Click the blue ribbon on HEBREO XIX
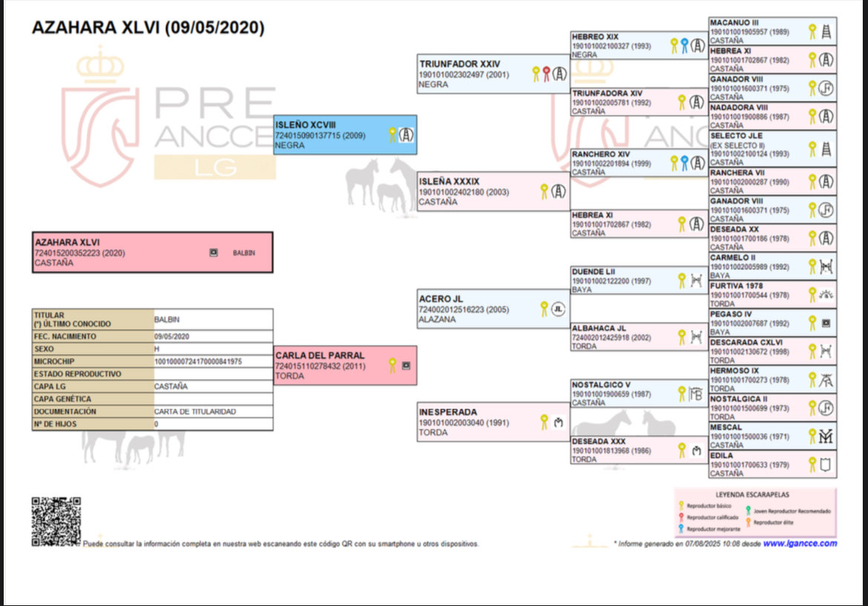Viewport: 868px width, 606px height. pos(685,45)
